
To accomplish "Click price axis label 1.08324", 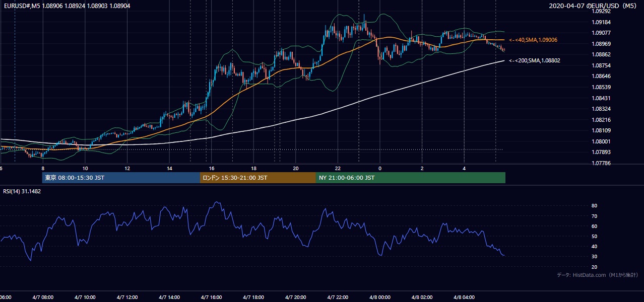I will click(601, 109).
